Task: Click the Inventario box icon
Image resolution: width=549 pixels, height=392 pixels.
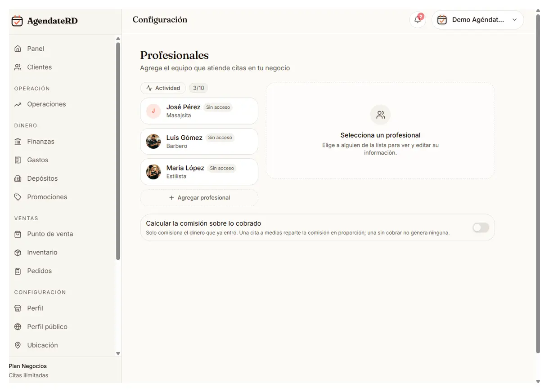Action: pyautogui.click(x=18, y=253)
